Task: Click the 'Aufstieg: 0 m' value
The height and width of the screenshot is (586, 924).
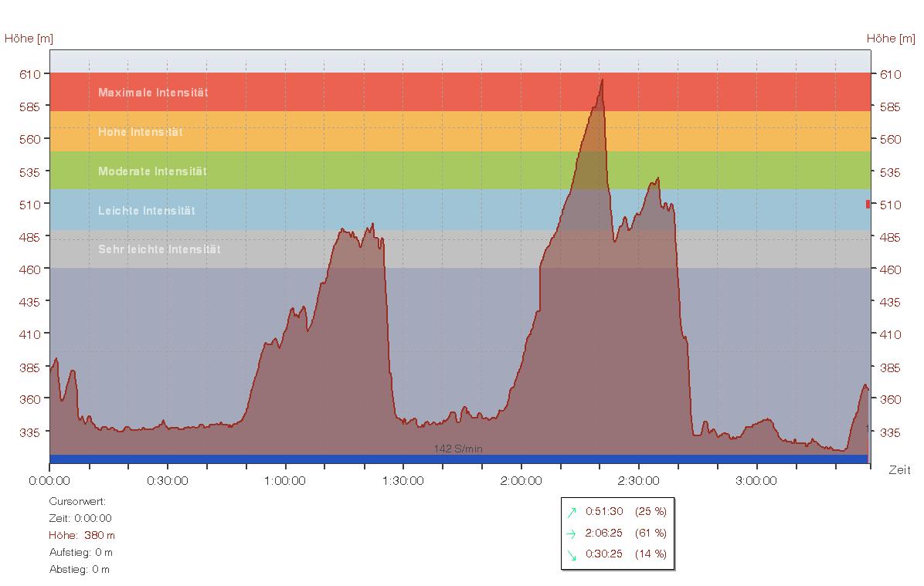Action: (x=80, y=553)
